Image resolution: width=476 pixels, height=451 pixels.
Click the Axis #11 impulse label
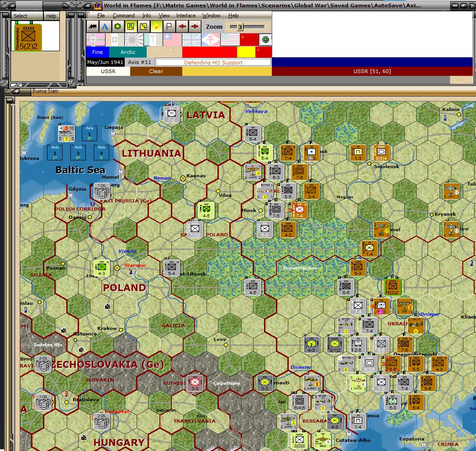pos(139,62)
